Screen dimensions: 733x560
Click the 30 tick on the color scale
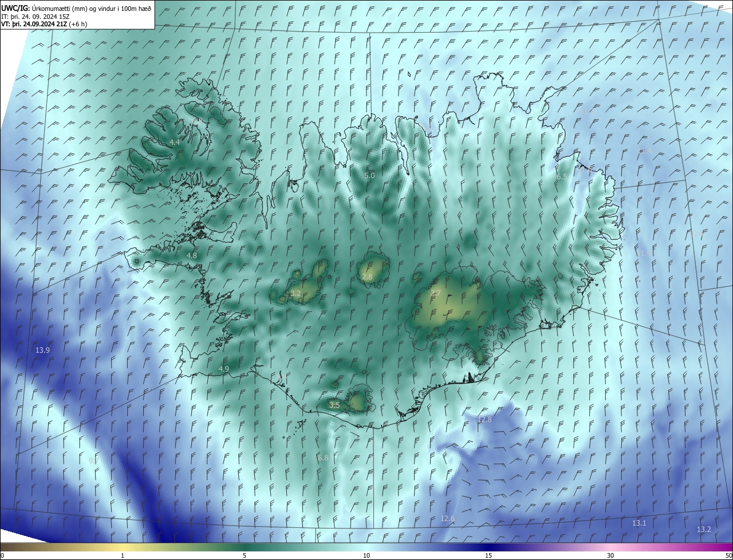[610, 555]
